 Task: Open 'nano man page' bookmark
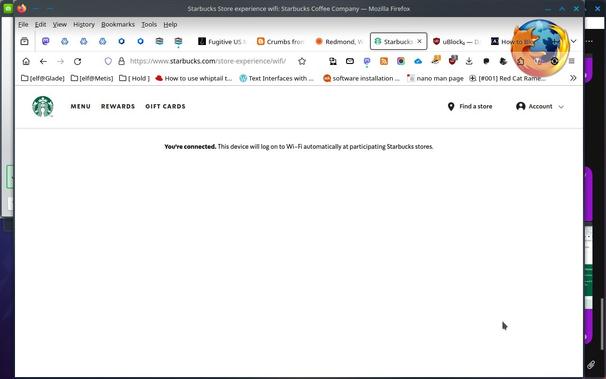click(x=435, y=78)
